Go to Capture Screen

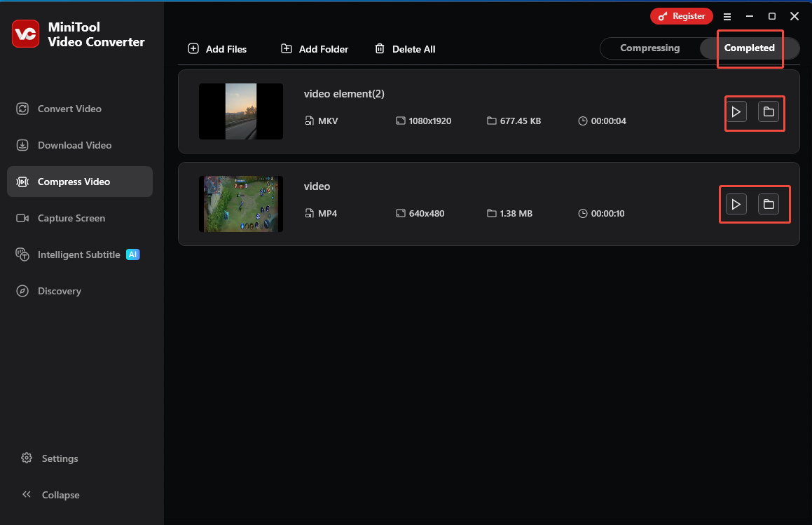click(x=80, y=218)
